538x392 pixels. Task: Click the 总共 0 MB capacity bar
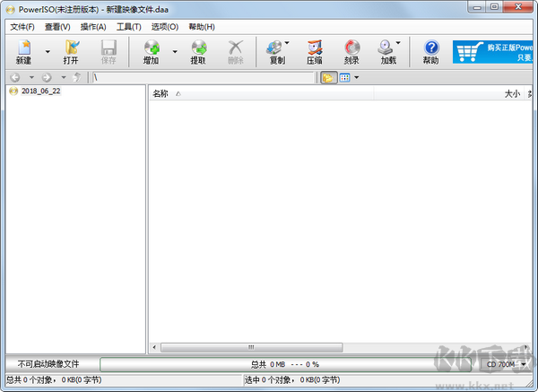click(285, 364)
